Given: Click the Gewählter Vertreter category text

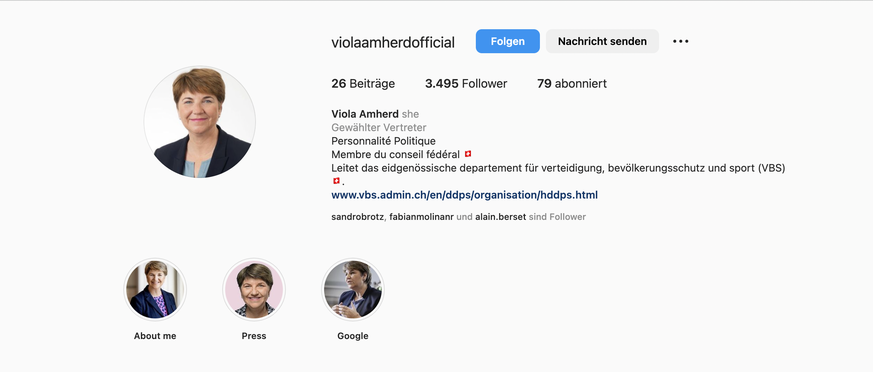Looking at the screenshot, I should 379,128.
